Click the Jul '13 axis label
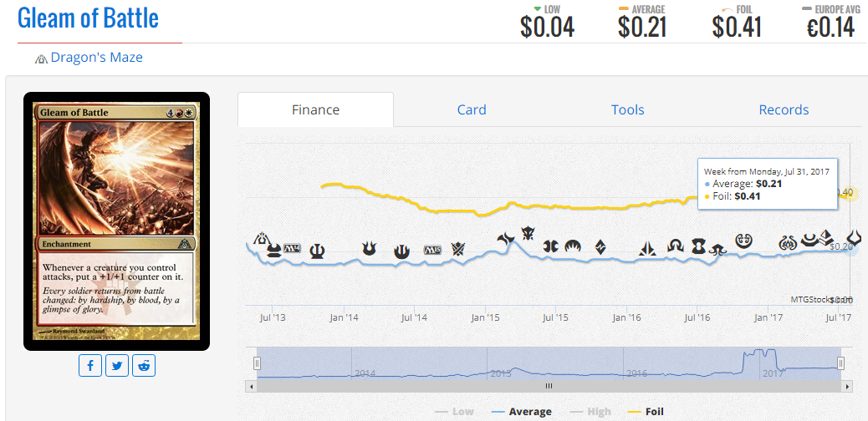The width and height of the screenshot is (868, 421). coord(273,317)
